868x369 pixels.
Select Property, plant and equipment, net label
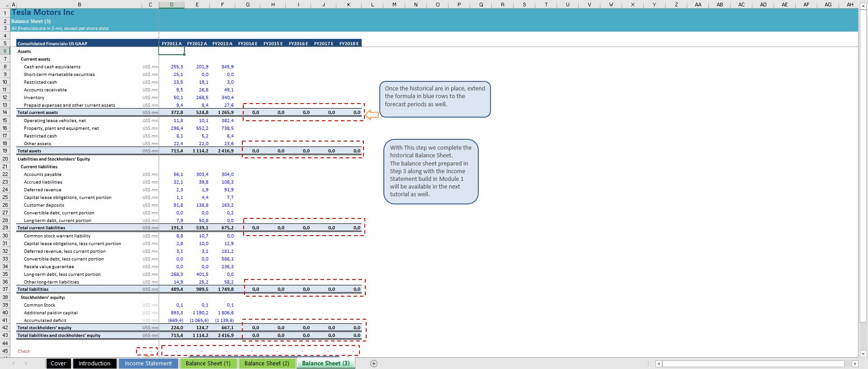pos(61,128)
